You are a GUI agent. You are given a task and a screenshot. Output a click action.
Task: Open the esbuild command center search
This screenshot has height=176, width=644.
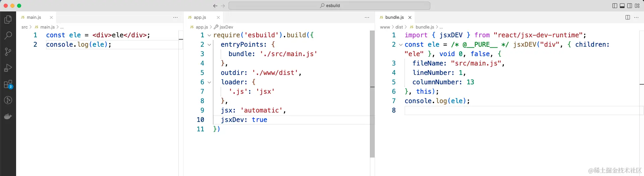329,6
